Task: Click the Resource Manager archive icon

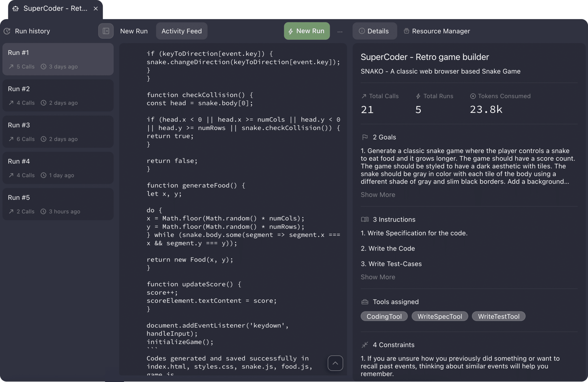Action: (406, 31)
